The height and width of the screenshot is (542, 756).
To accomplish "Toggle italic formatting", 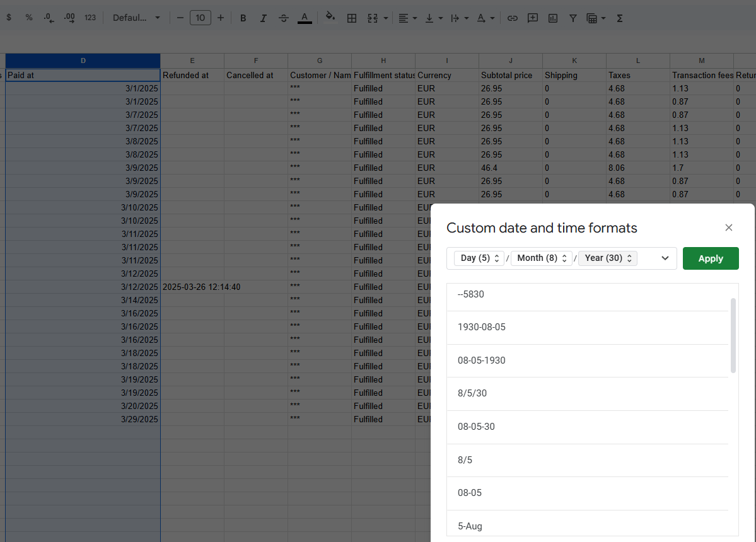I will tap(264, 18).
